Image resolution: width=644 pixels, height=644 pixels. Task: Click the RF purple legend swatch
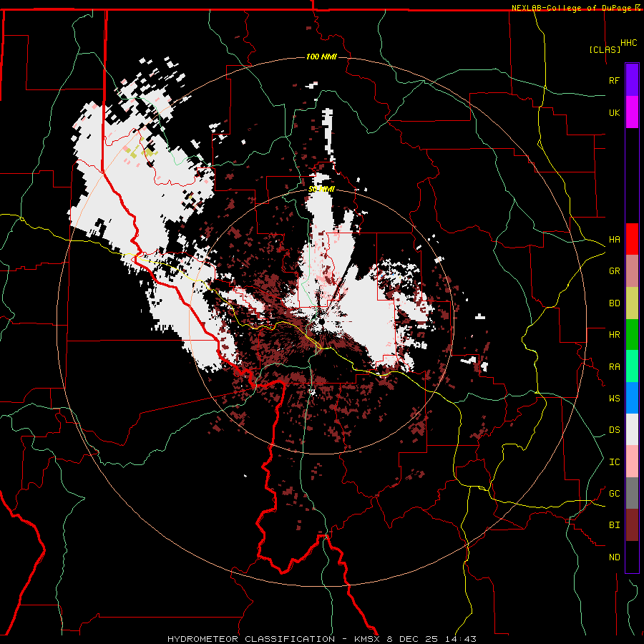(632, 80)
